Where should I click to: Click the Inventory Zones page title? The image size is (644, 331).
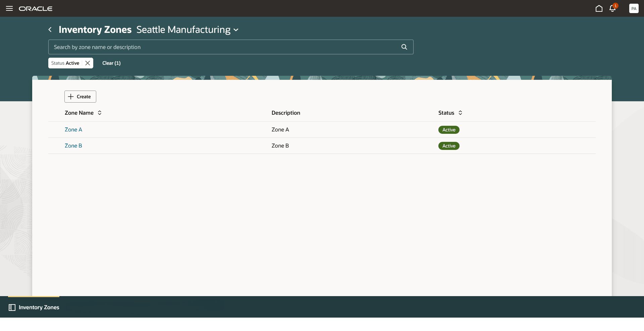95,30
